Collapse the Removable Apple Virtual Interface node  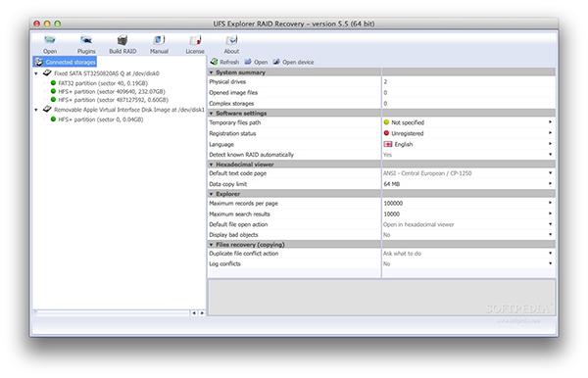[x=36, y=110]
